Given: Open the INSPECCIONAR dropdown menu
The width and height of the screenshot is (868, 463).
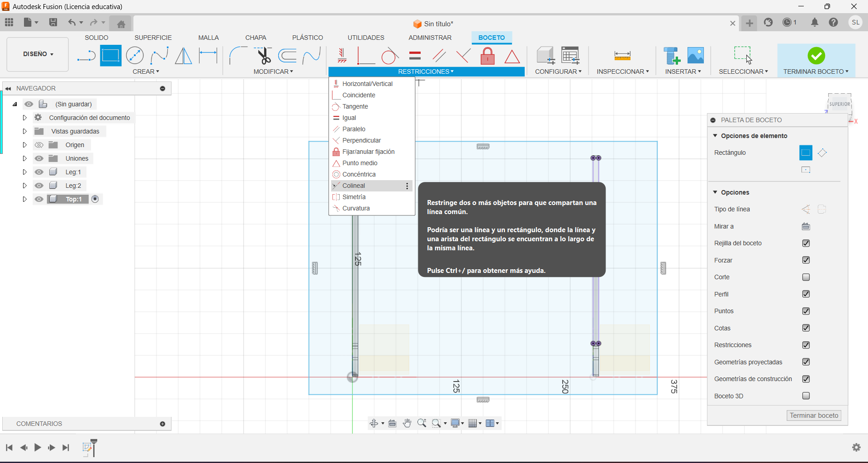Looking at the screenshot, I should [x=622, y=72].
